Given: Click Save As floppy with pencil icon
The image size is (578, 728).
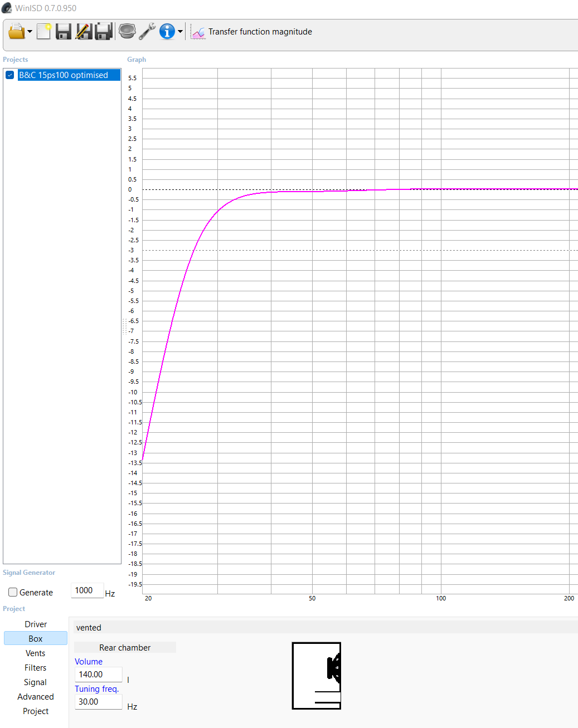Looking at the screenshot, I should 84,31.
